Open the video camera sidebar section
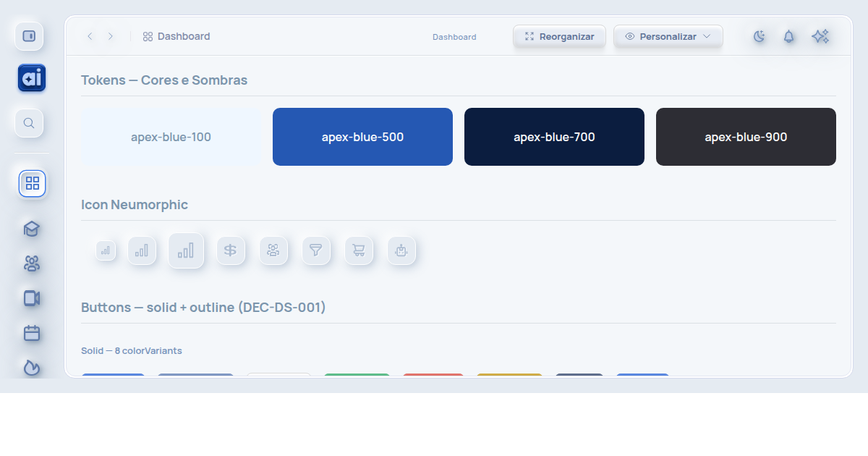The height and width of the screenshot is (456, 868). click(x=32, y=298)
